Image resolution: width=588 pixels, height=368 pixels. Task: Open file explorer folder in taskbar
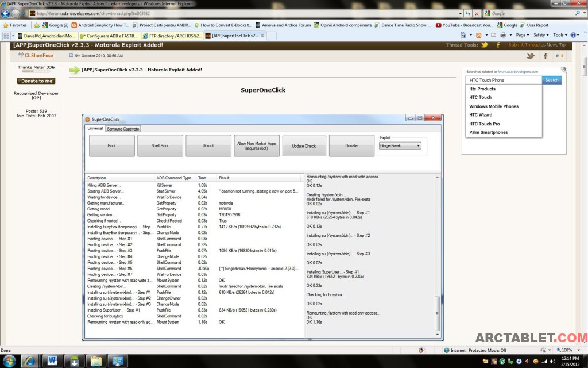(x=96, y=361)
